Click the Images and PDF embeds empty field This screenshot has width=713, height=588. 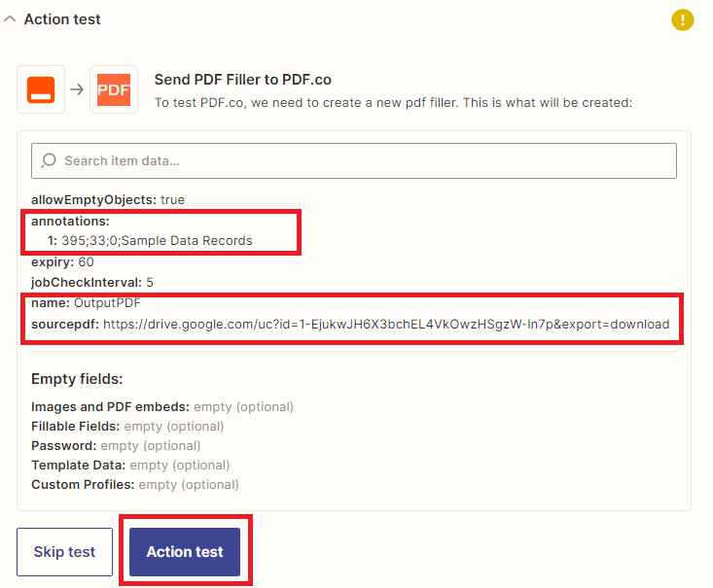161,406
